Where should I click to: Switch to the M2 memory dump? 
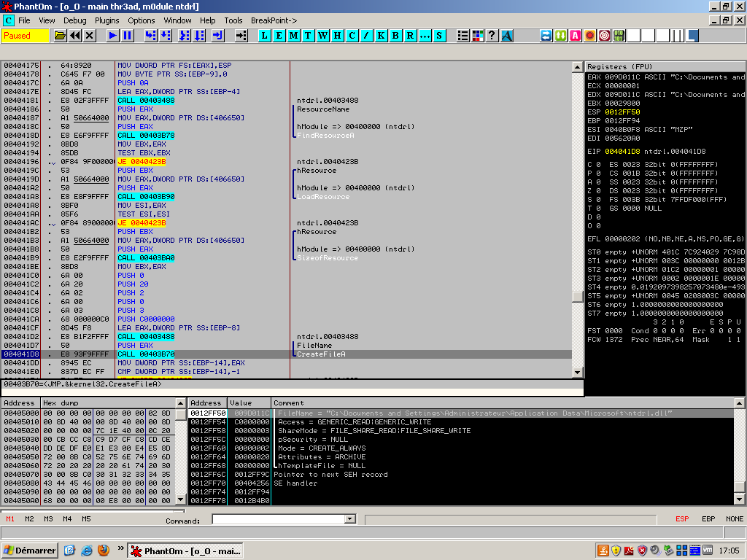[29, 519]
